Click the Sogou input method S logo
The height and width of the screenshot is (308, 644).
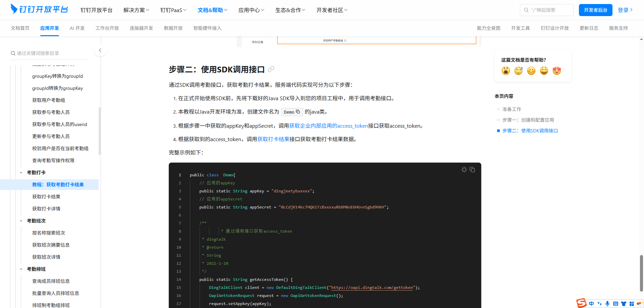tap(582, 303)
